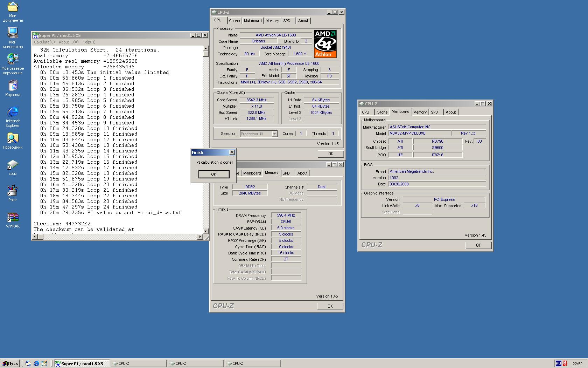Click OK in the CPU tab CPU-Z window
The height and width of the screenshot is (368, 588).
331,154
